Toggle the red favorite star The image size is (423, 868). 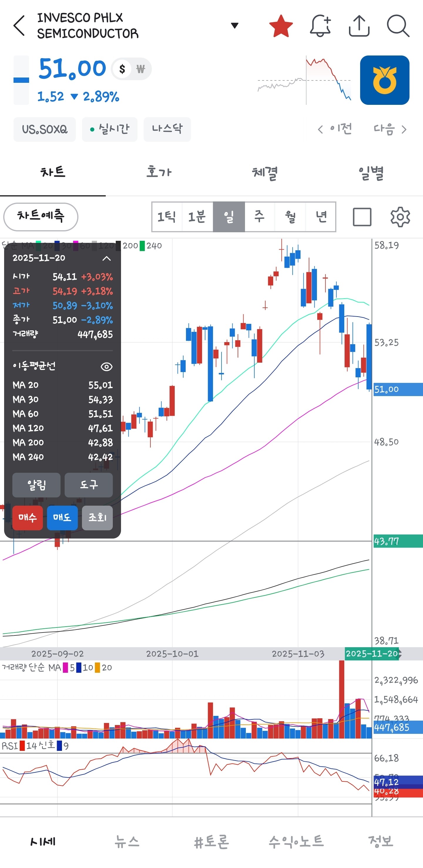pos(281,26)
